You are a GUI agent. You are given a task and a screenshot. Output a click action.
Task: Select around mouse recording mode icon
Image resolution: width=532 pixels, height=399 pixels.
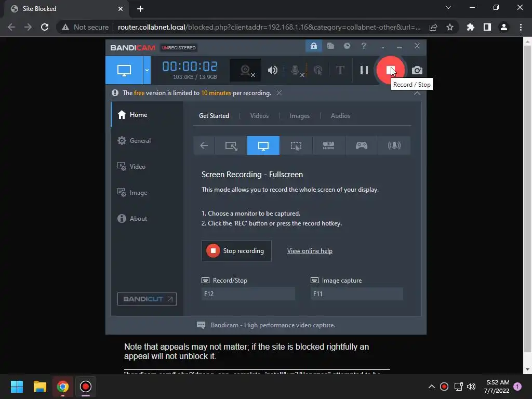pyautogui.click(x=296, y=145)
